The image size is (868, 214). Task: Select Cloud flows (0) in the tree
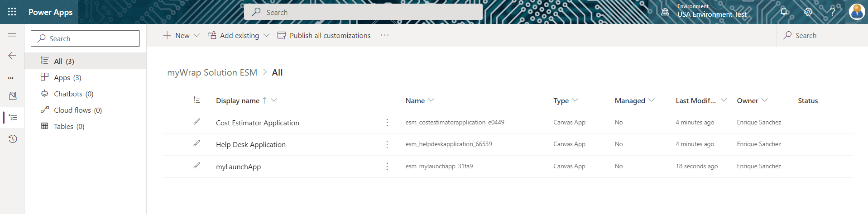point(85,110)
